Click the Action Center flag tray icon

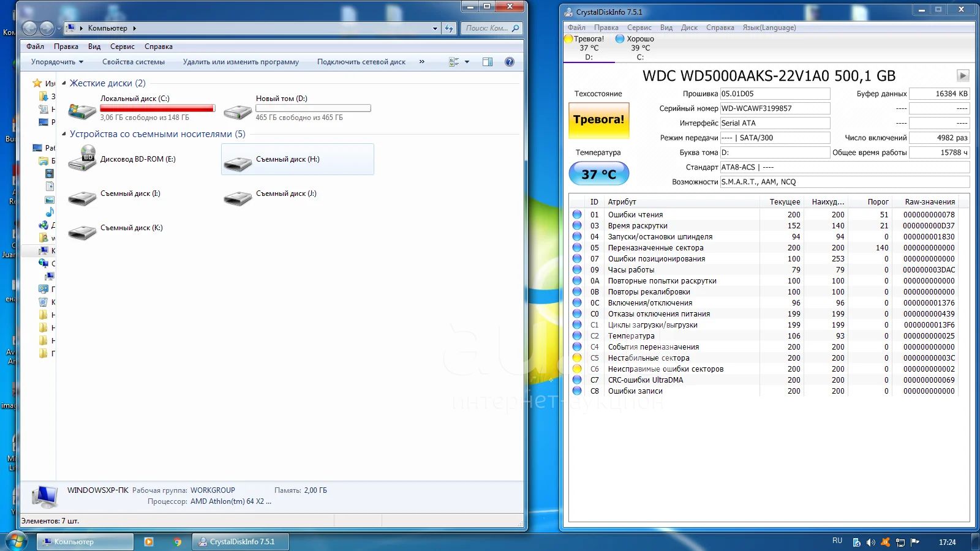(915, 542)
